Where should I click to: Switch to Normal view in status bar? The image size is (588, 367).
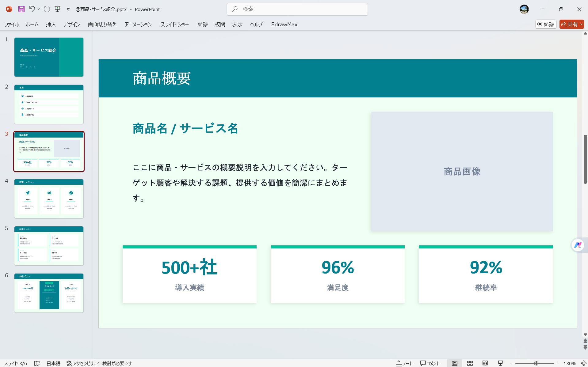pos(455,363)
